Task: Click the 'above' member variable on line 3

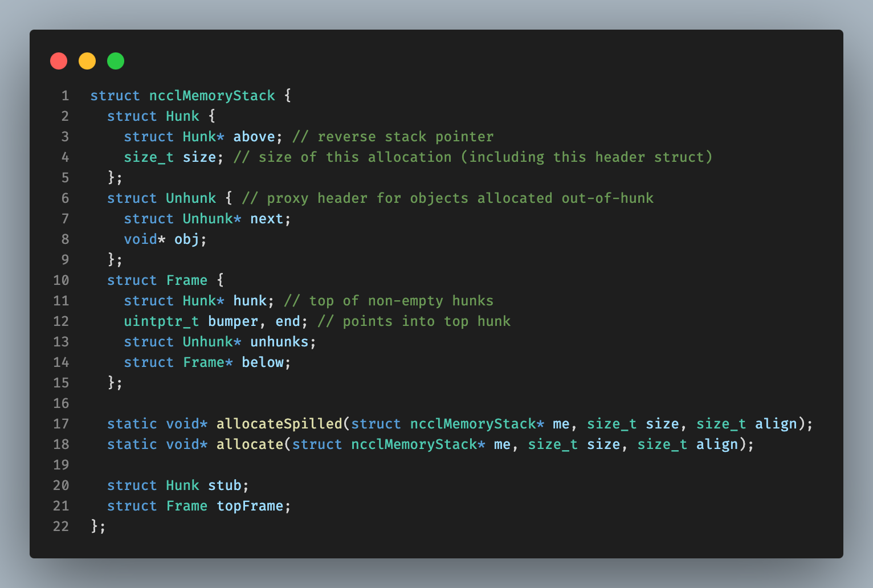Action: click(x=254, y=137)
